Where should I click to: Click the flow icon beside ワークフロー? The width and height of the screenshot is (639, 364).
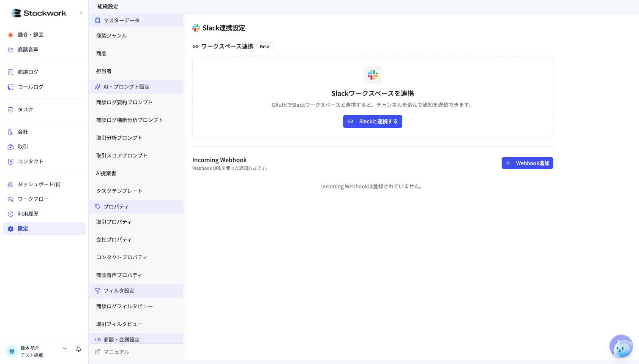[11, 199]
